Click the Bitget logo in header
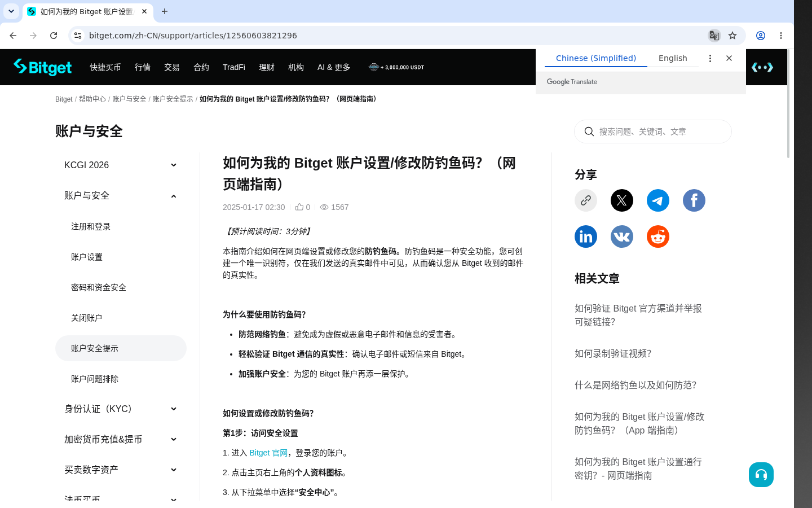 tap(43, 67)
